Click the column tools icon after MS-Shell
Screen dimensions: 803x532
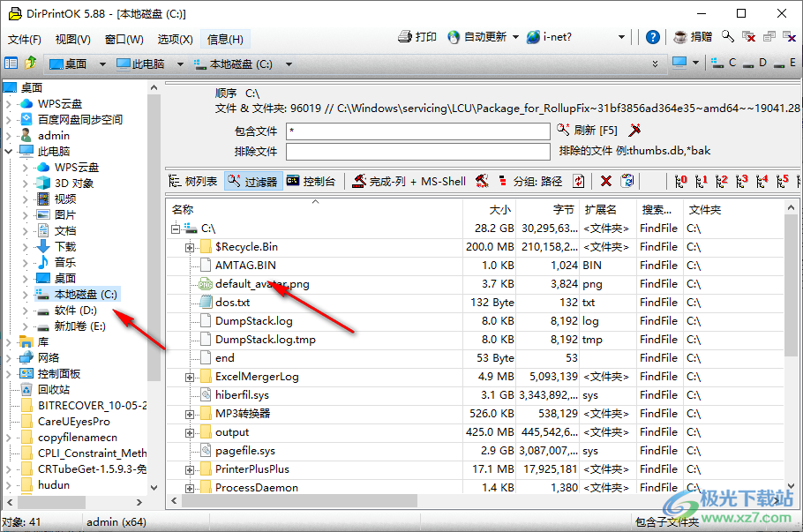(x=482, y=181)
